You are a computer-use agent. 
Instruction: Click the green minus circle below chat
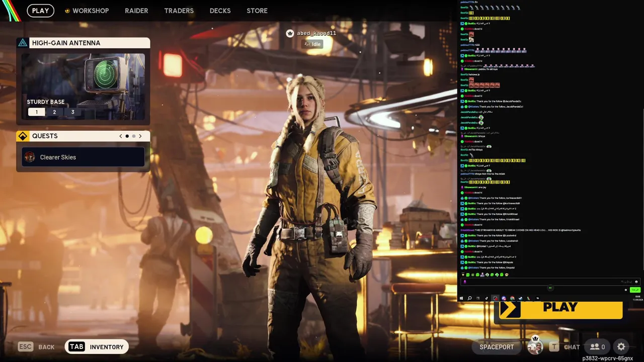point(550,288)
